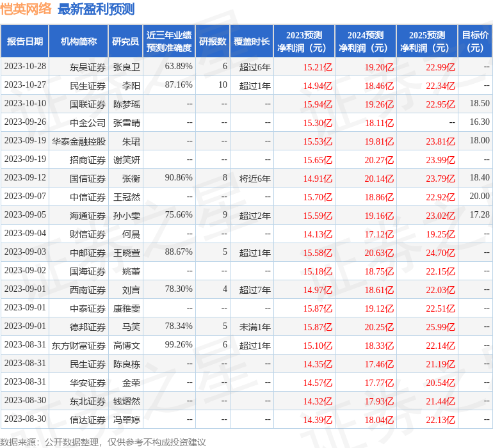This screenshot has width=493, height=448.
Task: Select the 2025预测净利润 header
Action: tap(427, 41)
